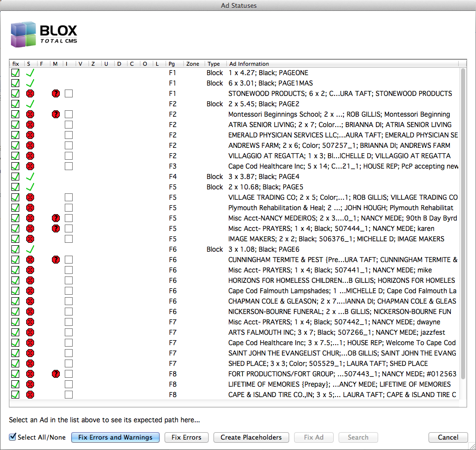Toggle the fix checkbox for IMAGE MAKERS
This screenshot has height=450, width=476.
tap(15, 239)
